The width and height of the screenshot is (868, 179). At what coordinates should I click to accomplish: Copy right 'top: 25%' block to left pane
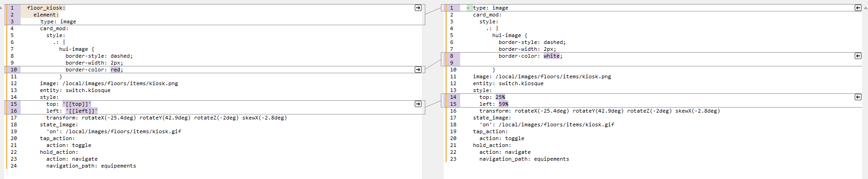pos(858,97)
